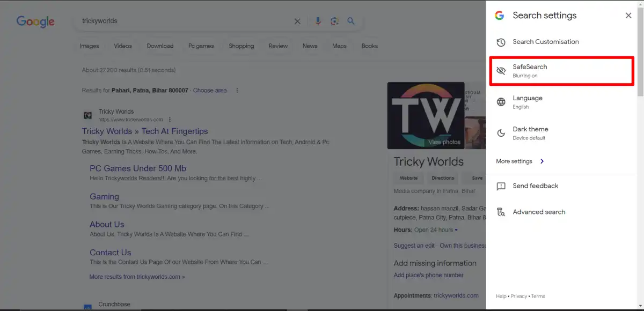Open three-dot menu next to trickyworlds.com URL
Screen dimensions: 644x311
170,120
